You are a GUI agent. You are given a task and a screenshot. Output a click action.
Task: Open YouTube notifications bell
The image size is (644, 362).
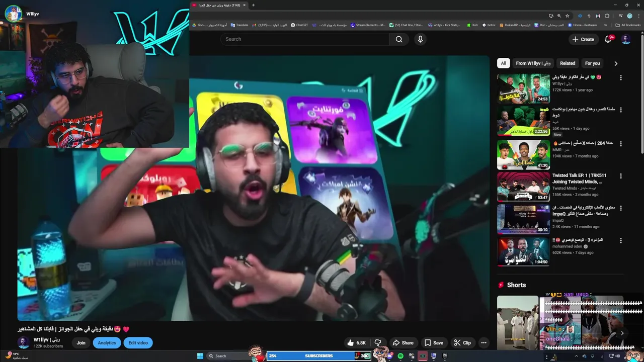[x=608, y=39]
